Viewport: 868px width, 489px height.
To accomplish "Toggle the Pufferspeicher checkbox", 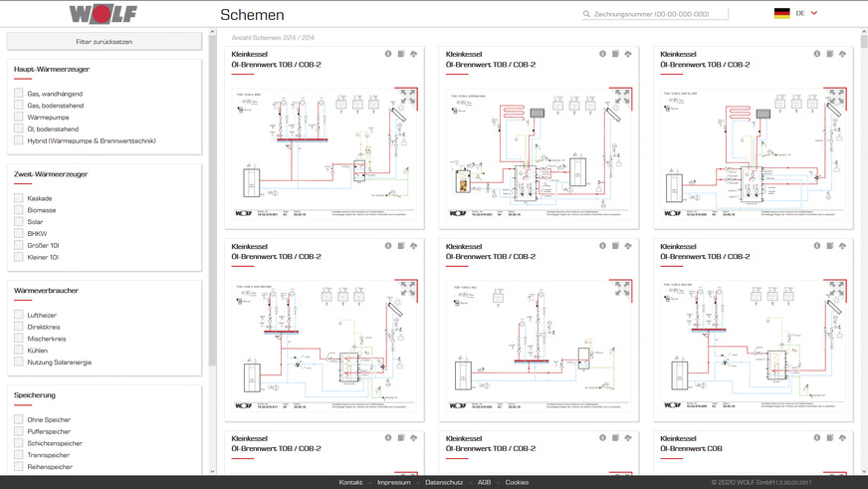I will [19, 431].
